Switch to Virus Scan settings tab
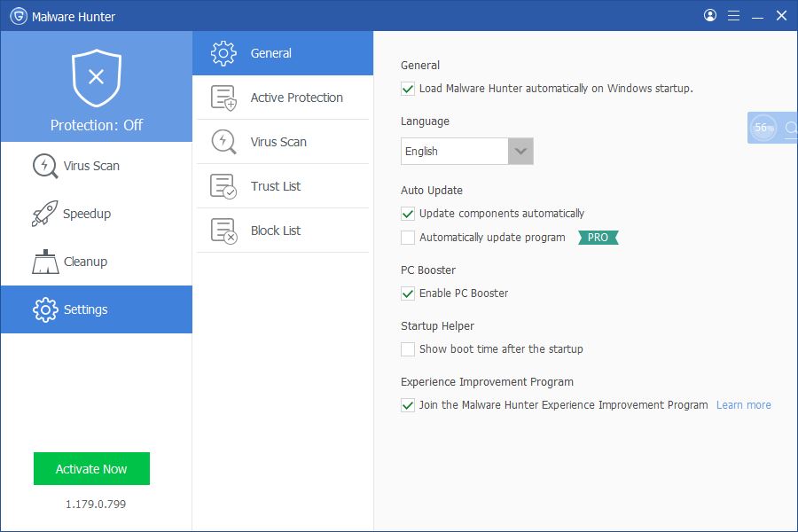Screen dimensions: 798x532 click(283, 142)
